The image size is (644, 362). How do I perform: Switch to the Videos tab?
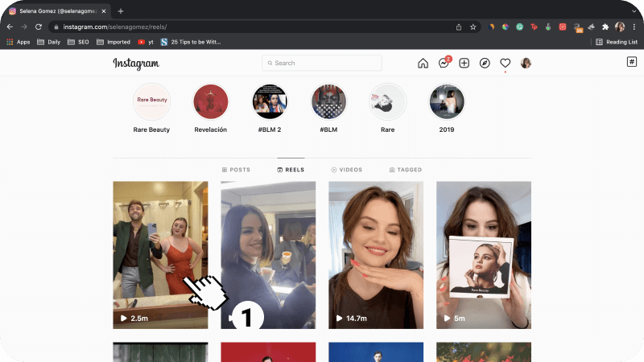pyautogui.click(x=346, y=170)
